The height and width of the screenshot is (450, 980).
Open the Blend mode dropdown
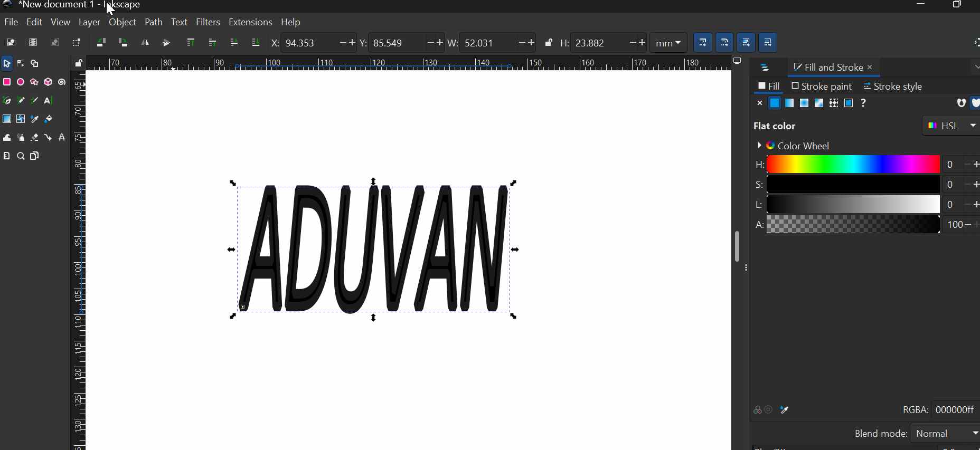[x=946, y=434]
